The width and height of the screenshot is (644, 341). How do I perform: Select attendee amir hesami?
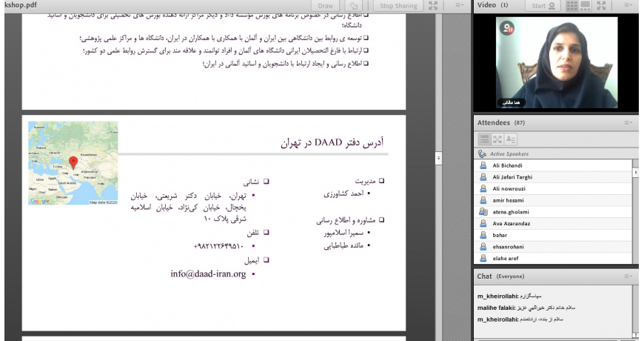tap(553, 200)
